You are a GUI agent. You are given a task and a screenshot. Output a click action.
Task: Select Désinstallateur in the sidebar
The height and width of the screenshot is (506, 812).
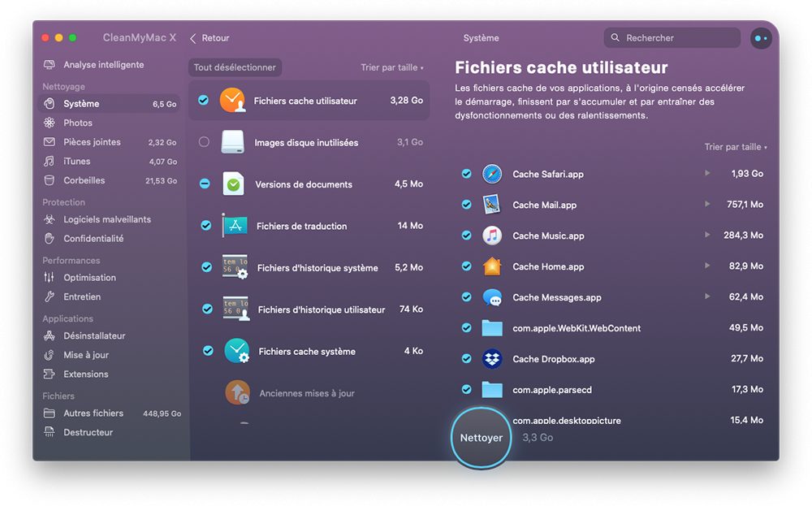[x=94, y=335]
